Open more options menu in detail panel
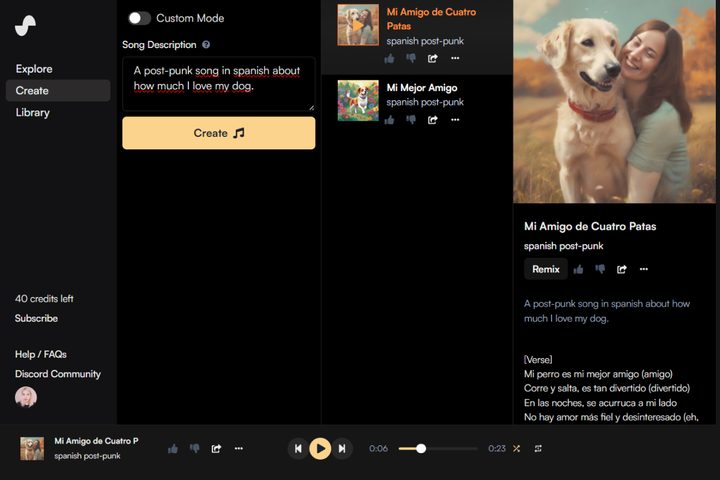Image resolution: width=720 pixels, height=480 pixels. 644,269
